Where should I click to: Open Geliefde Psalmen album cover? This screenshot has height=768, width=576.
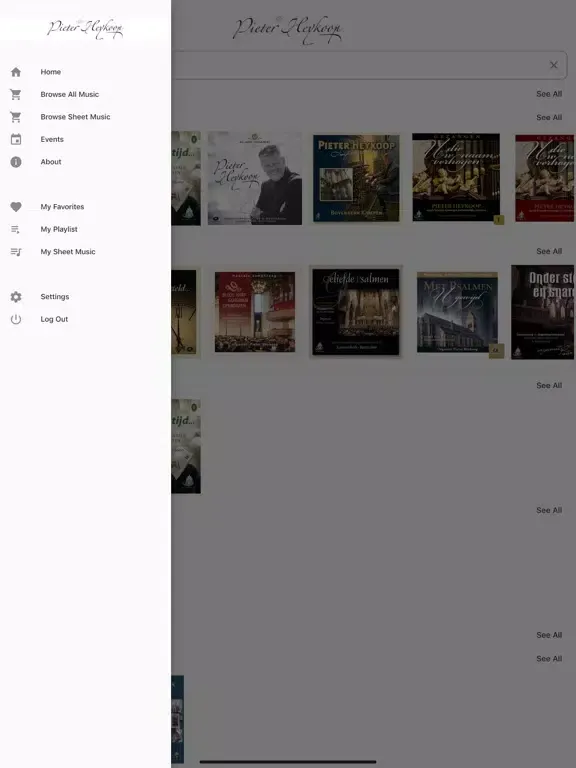pyautogui.click(x=356, y=312)
